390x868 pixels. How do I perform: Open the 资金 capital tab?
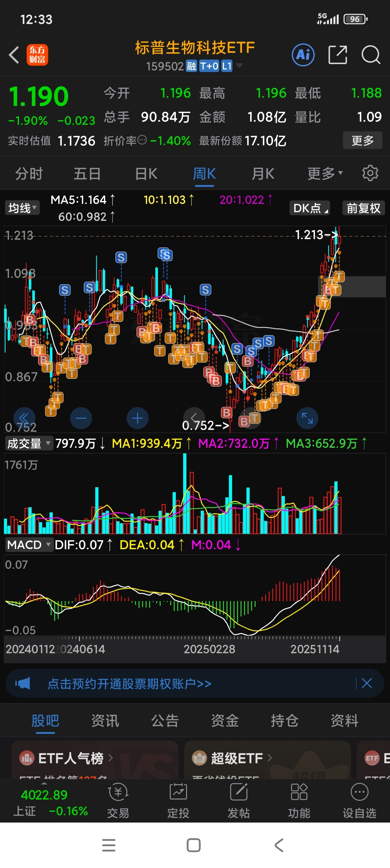point(225,720)
